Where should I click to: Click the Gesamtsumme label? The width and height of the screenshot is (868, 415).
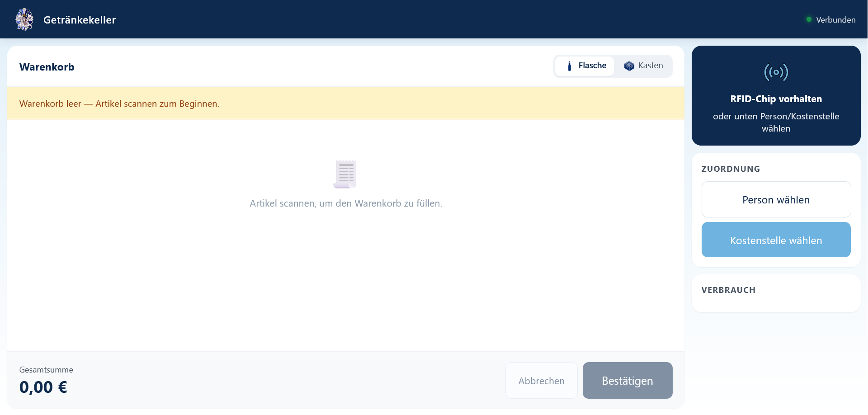(x=46, y=370)
